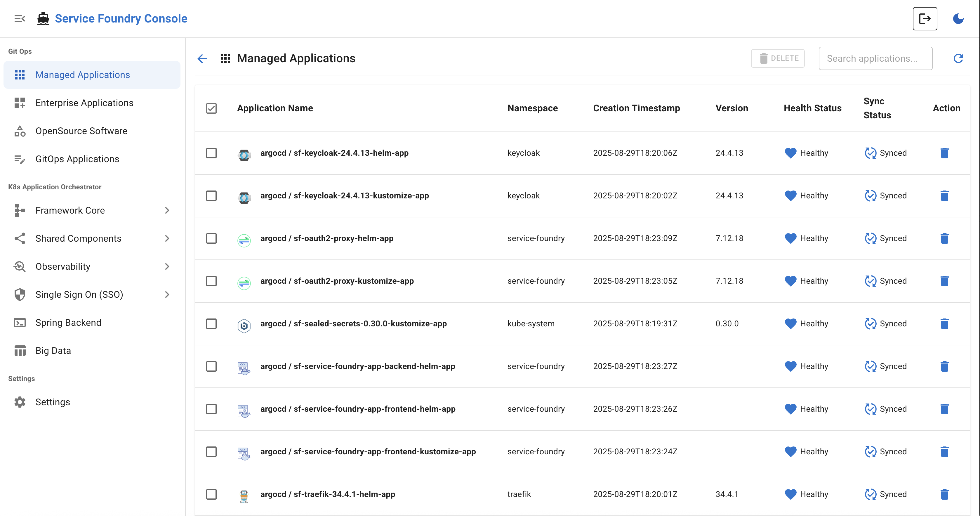Delete the sf-keycloak-24.4.13-kustomize-app row via its trash icon
This screenshot has width=980, height=516.
[944, 195]
